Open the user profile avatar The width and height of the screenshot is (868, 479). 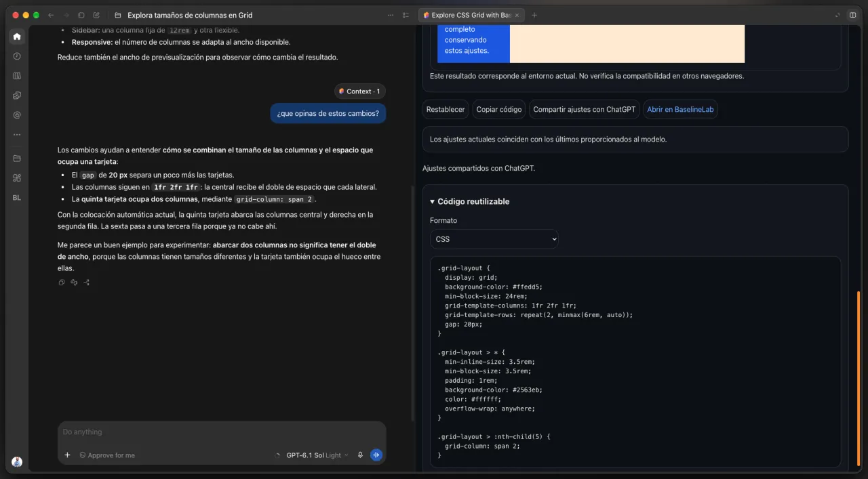tap(17, 461)
